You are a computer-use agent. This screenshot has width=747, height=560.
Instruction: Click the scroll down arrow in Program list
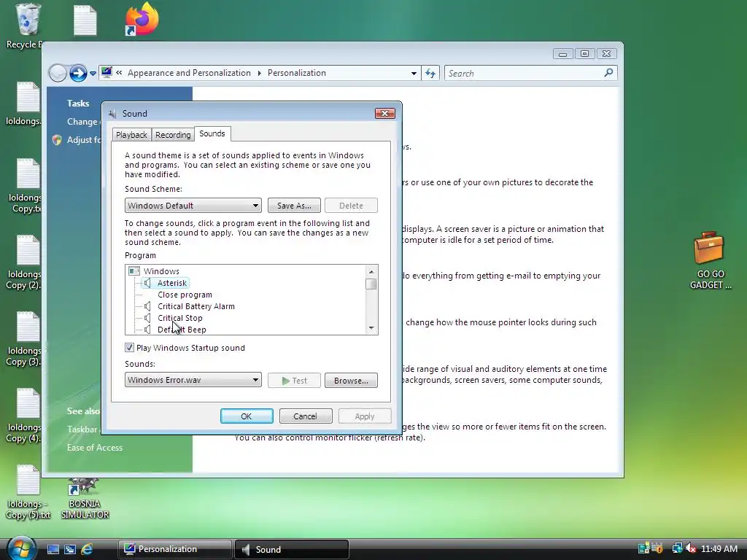pos(371,329)
